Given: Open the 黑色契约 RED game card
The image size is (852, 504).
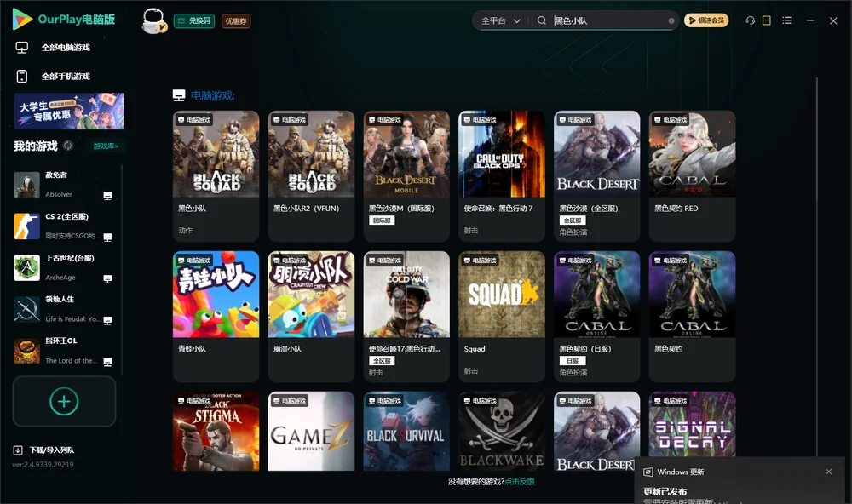Looking at the screenshot, I should pos(692,176).
